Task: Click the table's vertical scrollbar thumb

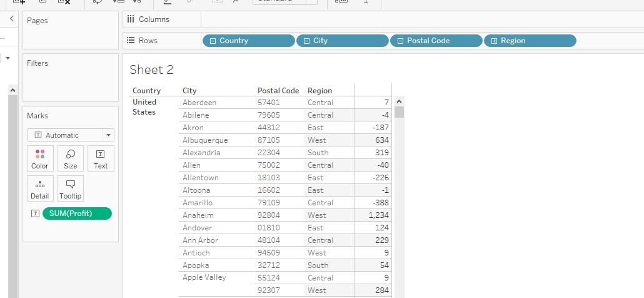Action: pyautogui.click(x=399, y=112)
